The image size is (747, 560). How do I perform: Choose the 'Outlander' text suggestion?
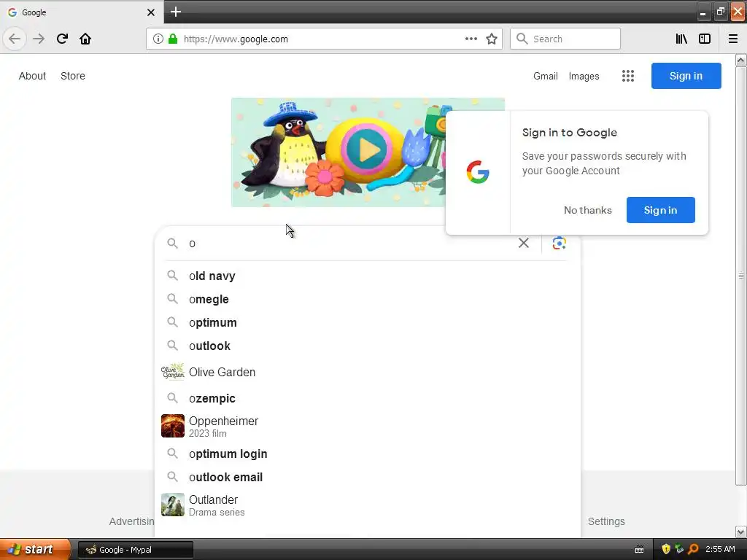(214, 499)
